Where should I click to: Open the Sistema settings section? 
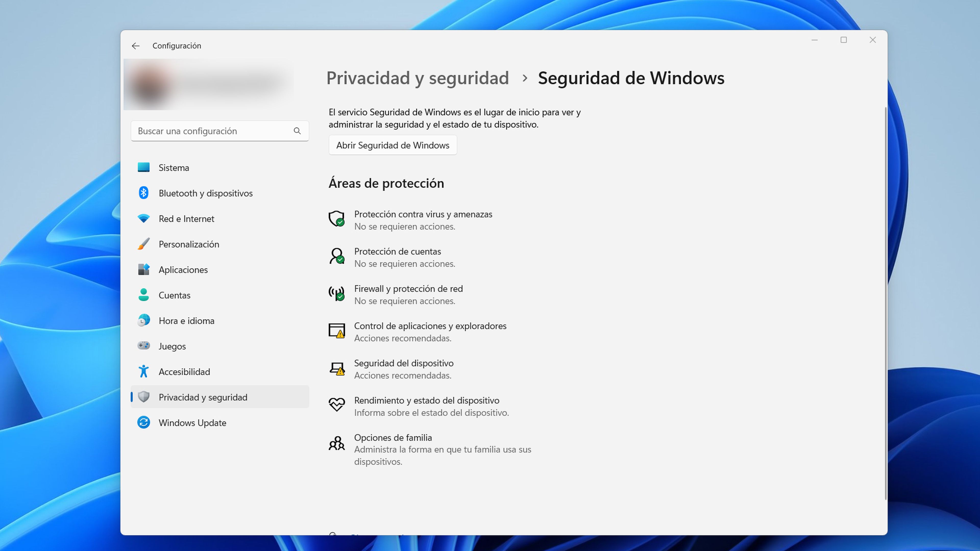tap(219, 168)
